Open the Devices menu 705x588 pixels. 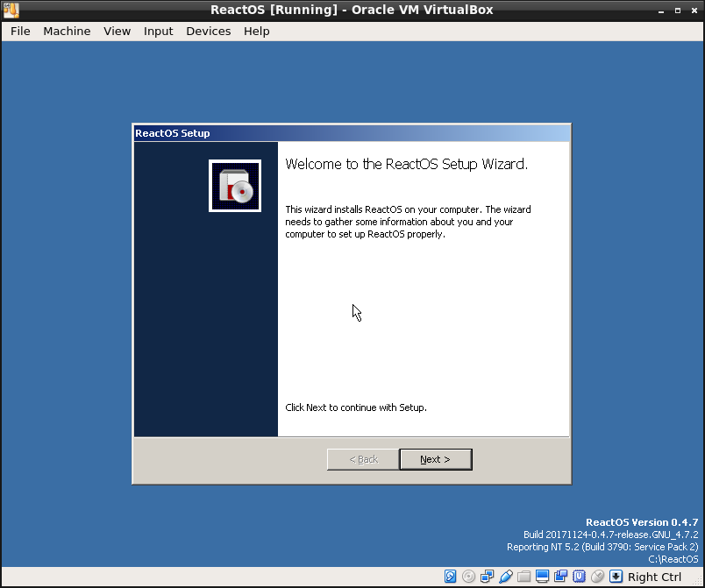tap(208, 31)
